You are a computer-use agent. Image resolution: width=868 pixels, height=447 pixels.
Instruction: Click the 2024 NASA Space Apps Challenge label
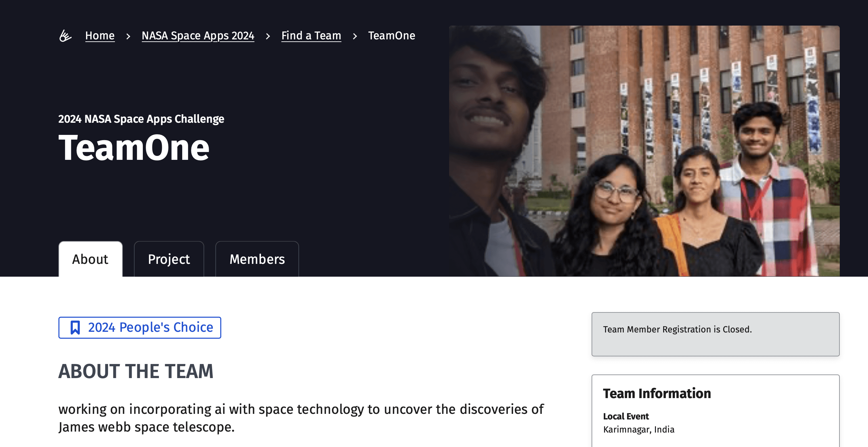pos(141,119)
